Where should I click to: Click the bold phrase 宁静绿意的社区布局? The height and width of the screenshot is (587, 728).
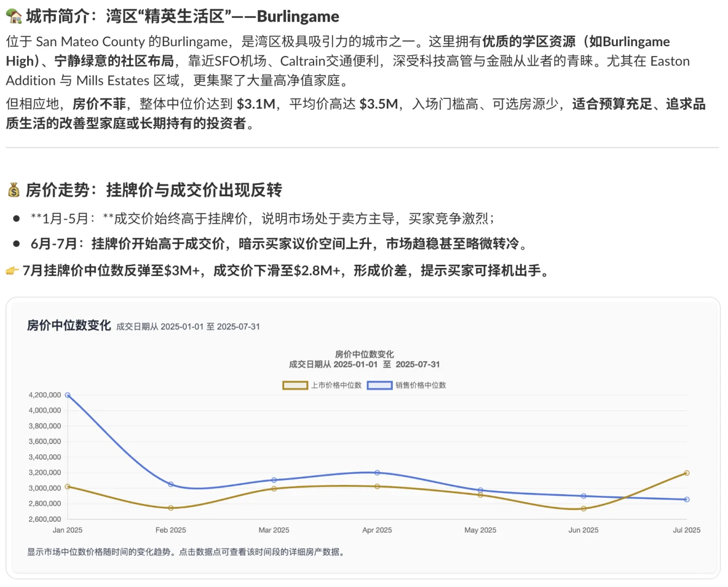tap(114, 61)
